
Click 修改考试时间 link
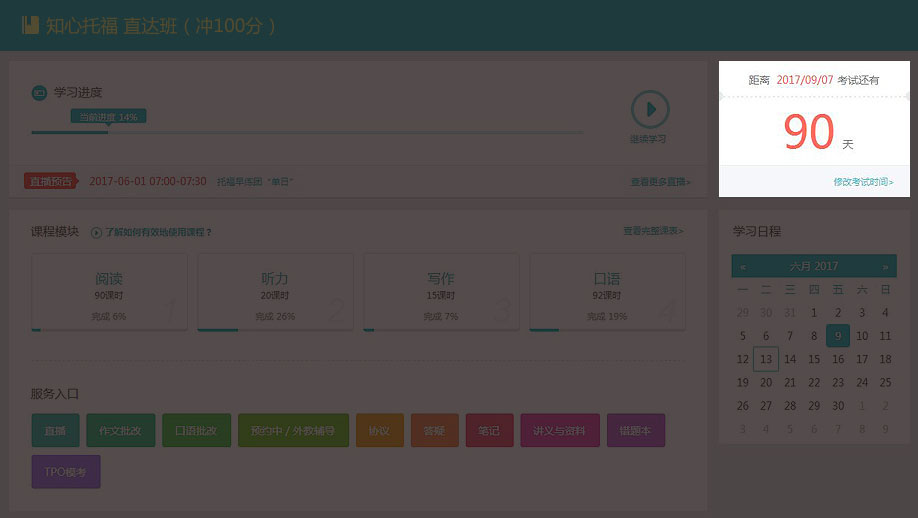coord(863,182)
